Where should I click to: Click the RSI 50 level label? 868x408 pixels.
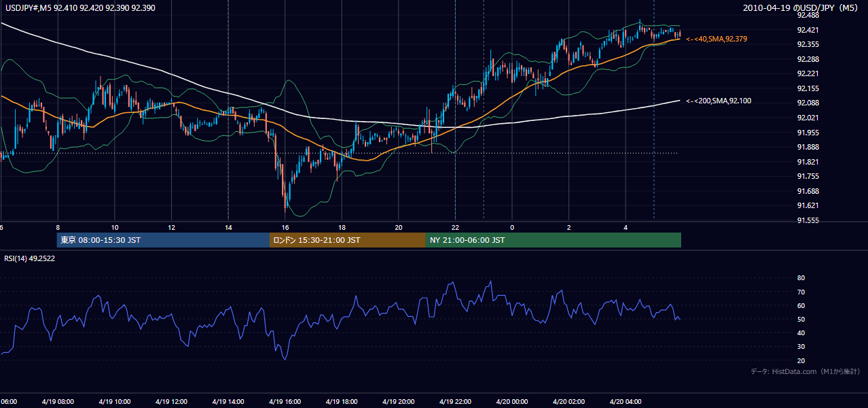tap(801, 319)
